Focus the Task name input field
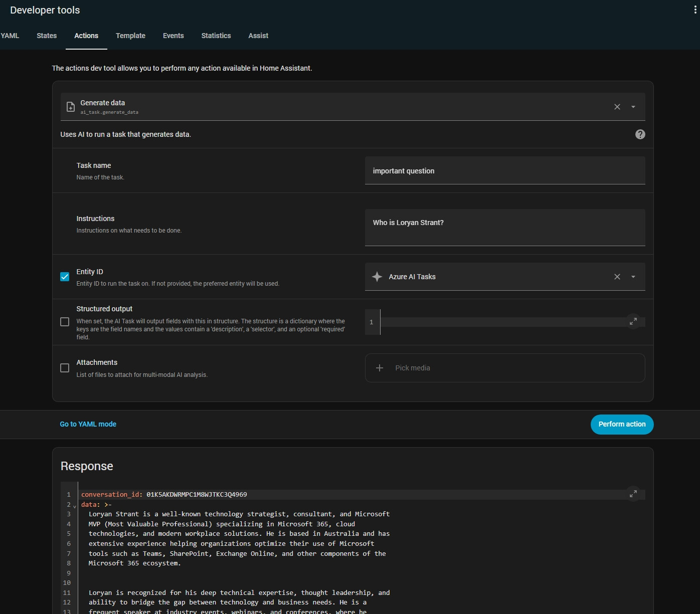Image resolution: width=700 pixels, height=614 pixels. click(x=505, y=170)
